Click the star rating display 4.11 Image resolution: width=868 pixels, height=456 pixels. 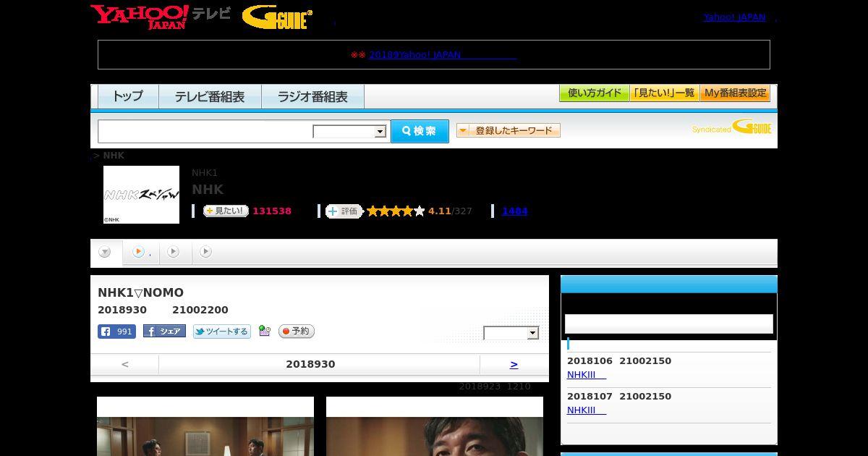409,211
